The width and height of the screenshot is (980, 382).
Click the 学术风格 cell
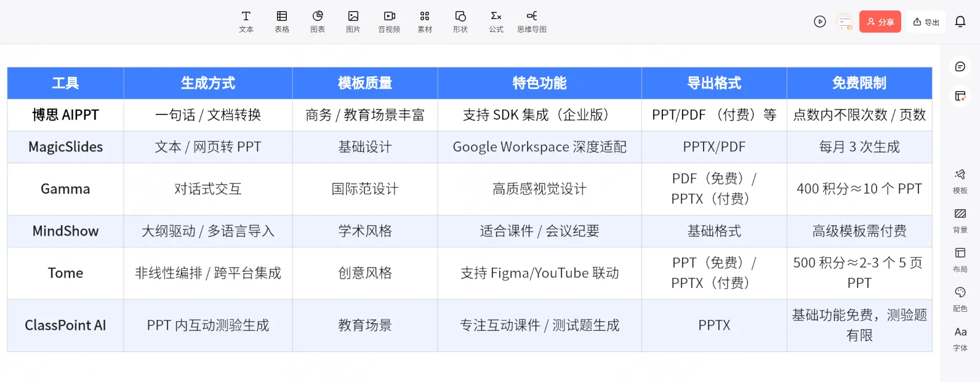pos(365,231)
